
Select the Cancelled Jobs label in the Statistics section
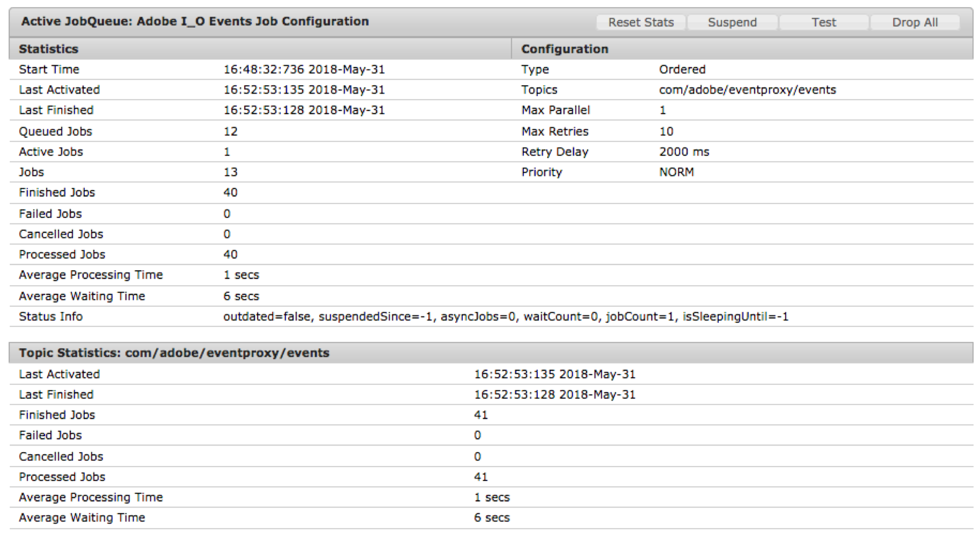click(x=61, y=234)
